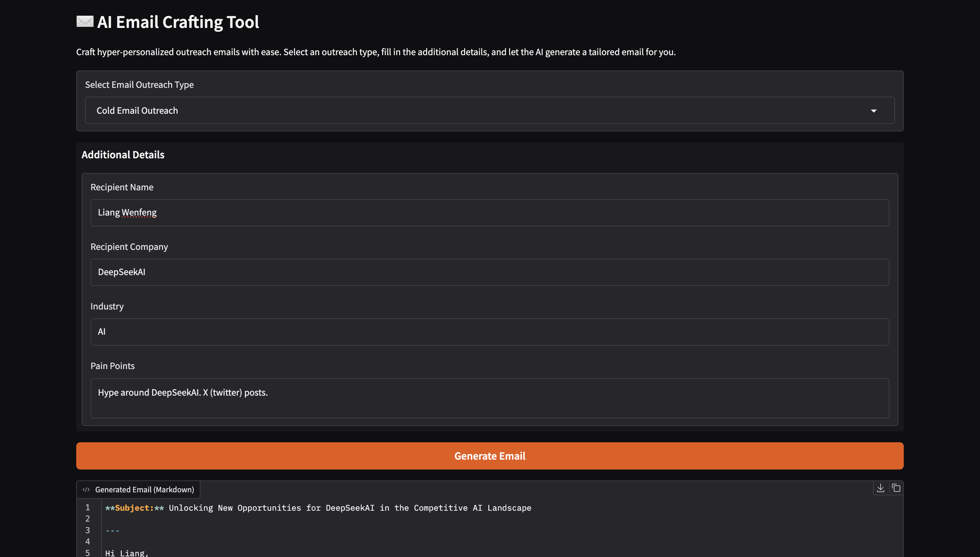Download the generated email markdown

pyautogui.click(x=881, y=488)
